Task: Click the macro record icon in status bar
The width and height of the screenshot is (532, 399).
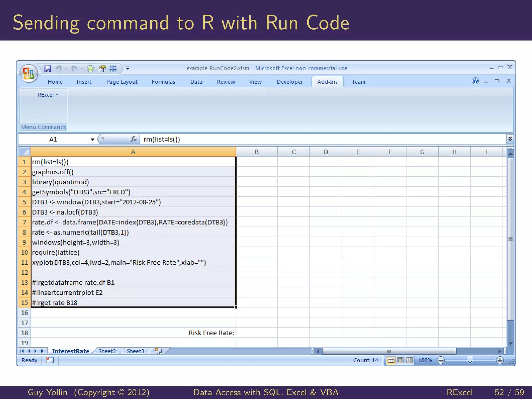Action: click(x=50, y=360)
